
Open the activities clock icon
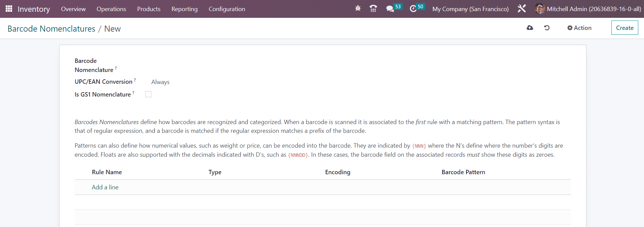[x=413, y=9]
